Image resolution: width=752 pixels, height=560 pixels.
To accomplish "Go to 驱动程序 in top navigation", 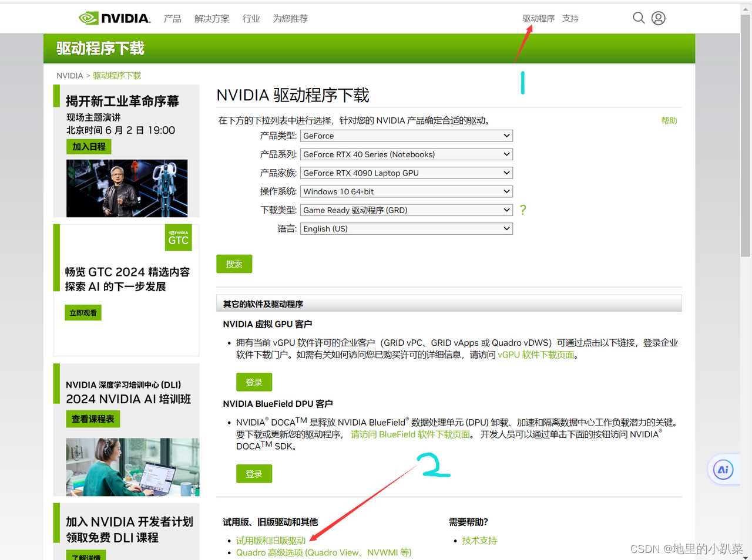I will point(539,19).
